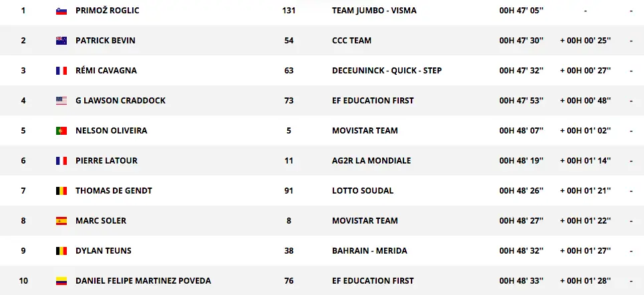The image size is (644, 295).
Task: Open the Bahrain - Merida team page
Action: point(368,251)
